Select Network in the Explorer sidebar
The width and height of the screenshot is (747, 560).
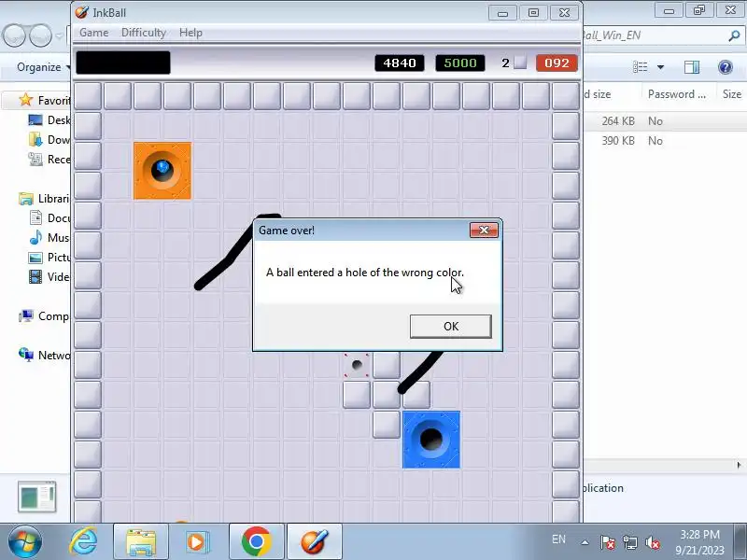pyautogui.click(x=44, y=356)
